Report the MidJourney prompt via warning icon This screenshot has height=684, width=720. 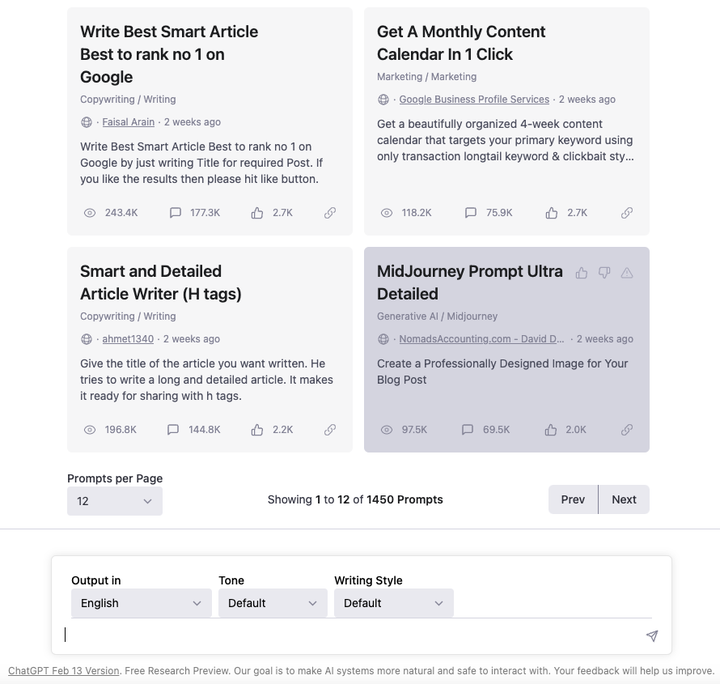[627, 273]
